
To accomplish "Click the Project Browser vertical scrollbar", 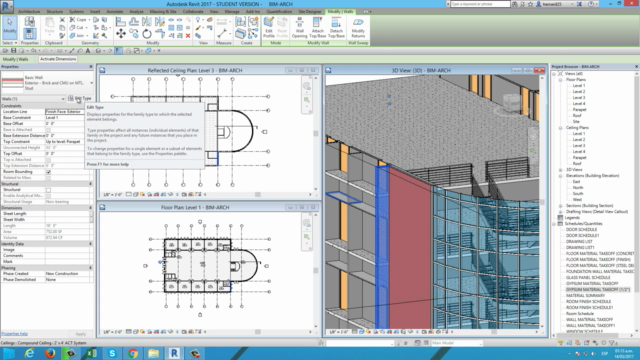I will [x=636, y=202].
